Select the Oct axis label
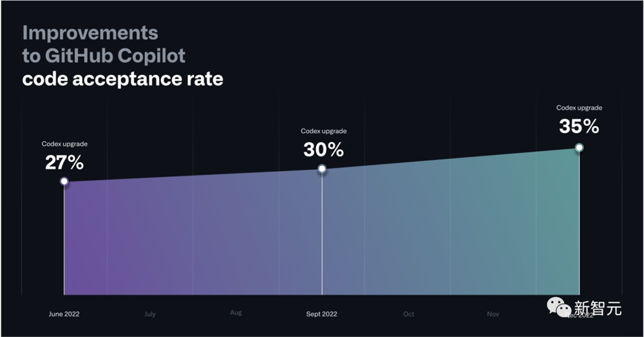The image size is (644, 337). click(x=409, y=314)
